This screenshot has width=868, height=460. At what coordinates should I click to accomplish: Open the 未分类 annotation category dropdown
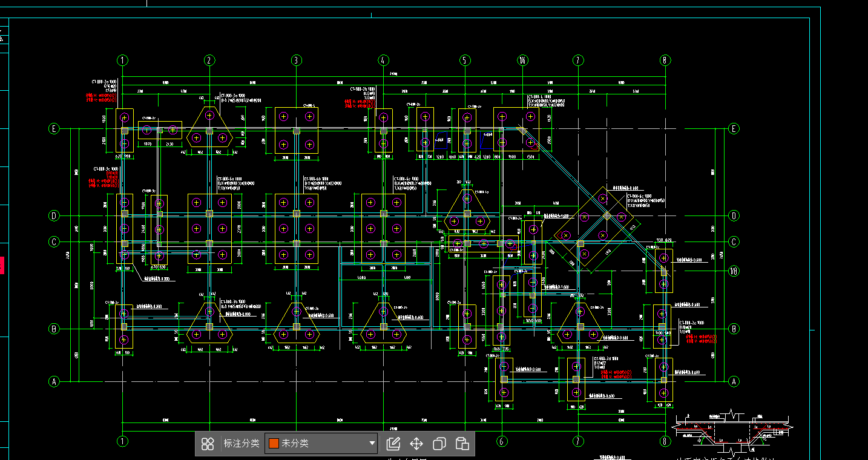[321, 444]
